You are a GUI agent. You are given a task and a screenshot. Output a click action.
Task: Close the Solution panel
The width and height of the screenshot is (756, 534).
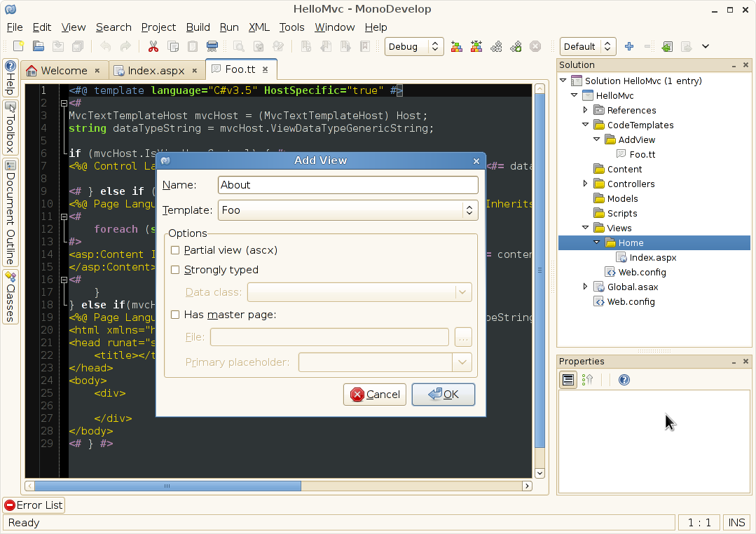click(x=746, y=64)
